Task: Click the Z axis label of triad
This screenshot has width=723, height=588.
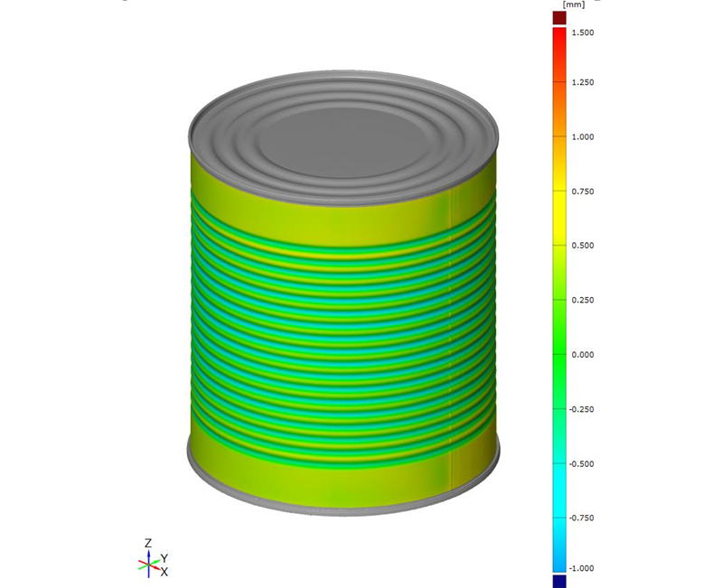Action: click(148, 543)
